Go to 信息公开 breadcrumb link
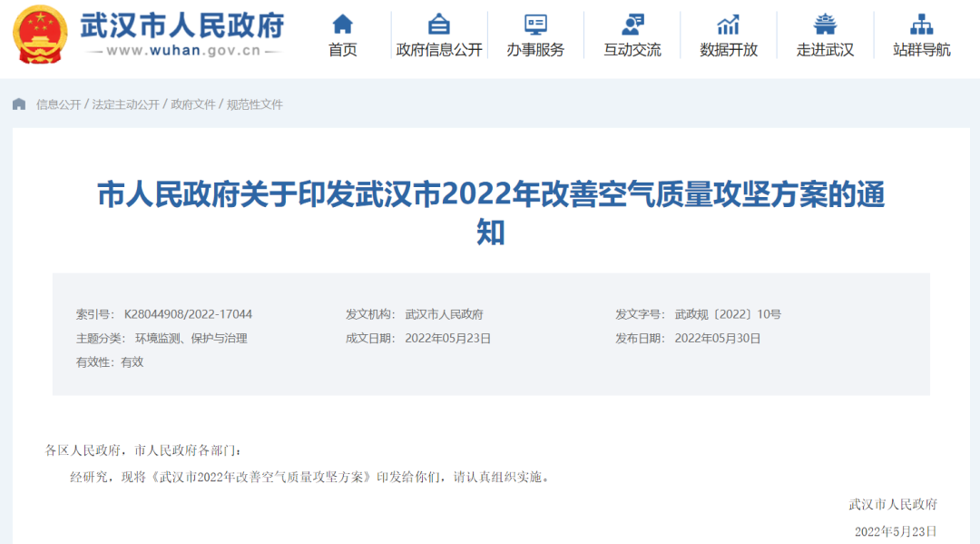Viewport: 980px width, 544px height. coord(59,104)
